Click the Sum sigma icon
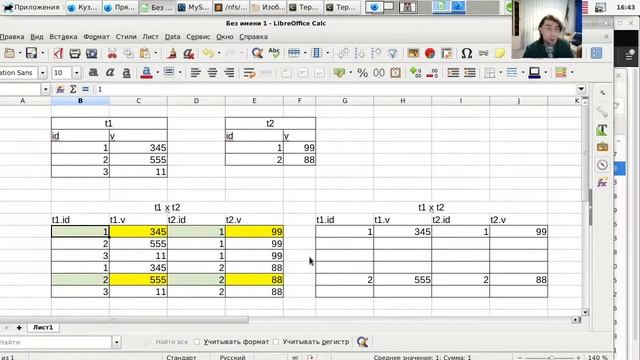 point(73,89)
